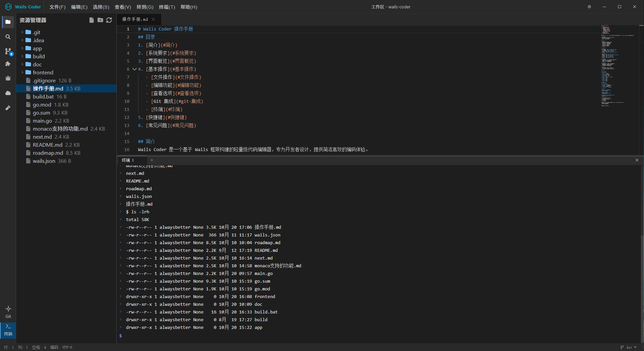Open go.sum in the explorer
The width and height of the screenshot is (644, 351).
click(x=66, y=113)
